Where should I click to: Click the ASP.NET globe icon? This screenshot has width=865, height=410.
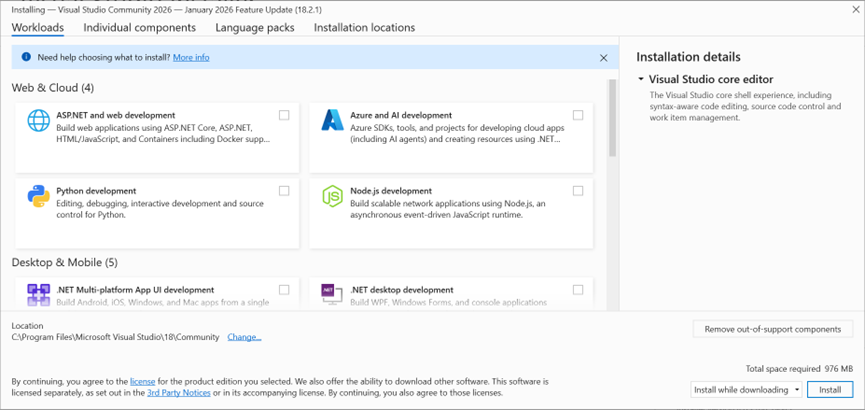pyautogui.click(x=39, y=120)
